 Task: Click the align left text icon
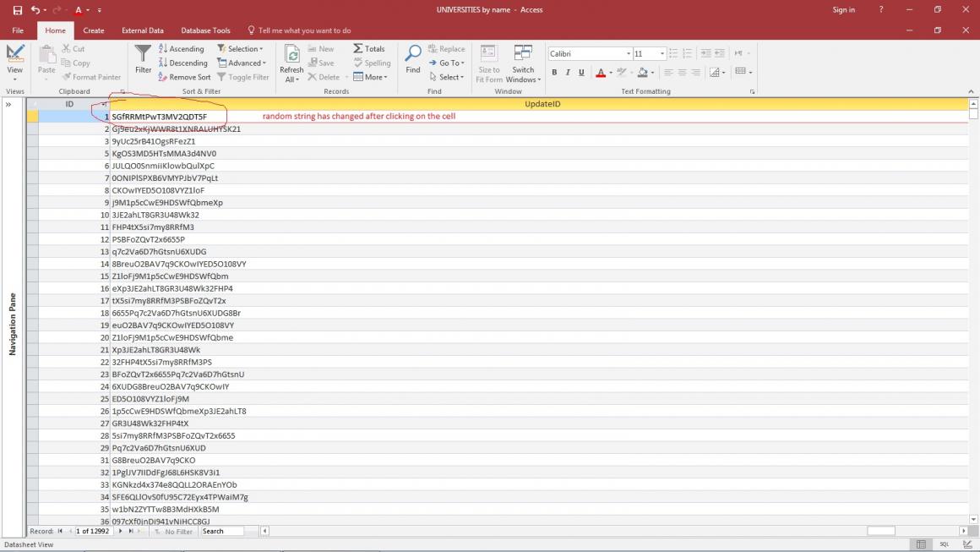coord(668,73)
